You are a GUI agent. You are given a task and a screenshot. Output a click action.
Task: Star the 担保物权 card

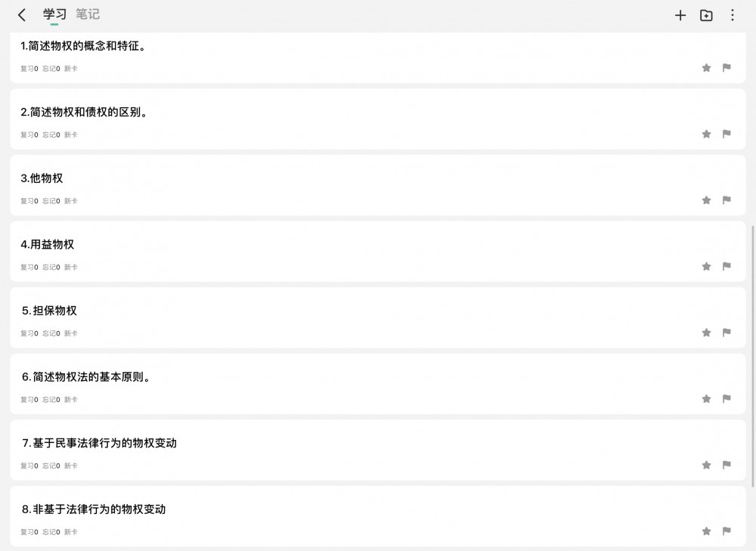(x=706, y=333)
